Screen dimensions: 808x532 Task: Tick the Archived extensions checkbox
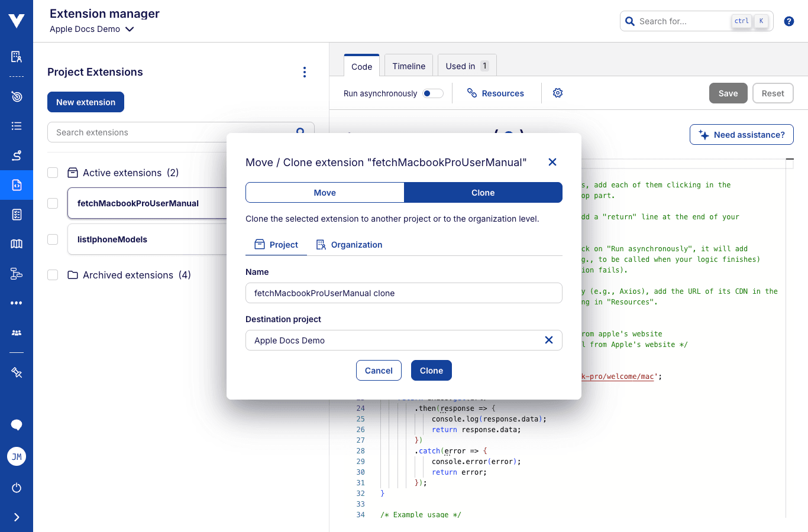(52, 275)
